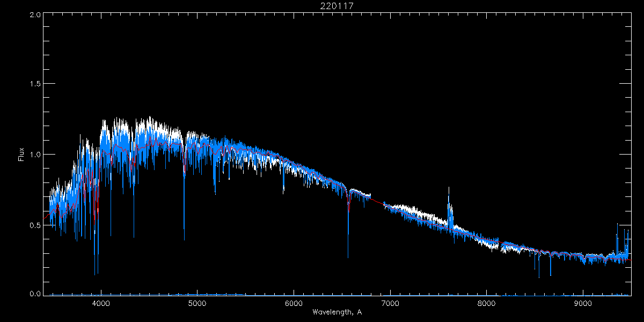Click the 0.0 flux tick label
The image size is (644, 322).
35,294
